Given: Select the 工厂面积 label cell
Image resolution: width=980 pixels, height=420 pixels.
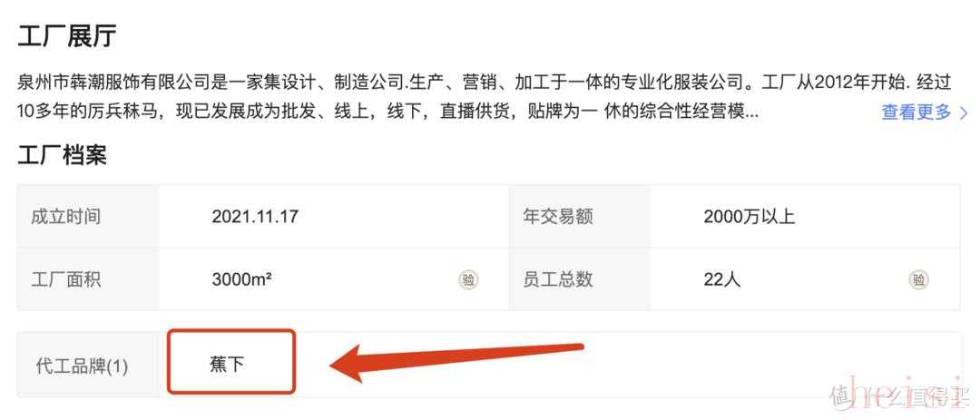Looking at the screenshot, I should tap(87, 278).
